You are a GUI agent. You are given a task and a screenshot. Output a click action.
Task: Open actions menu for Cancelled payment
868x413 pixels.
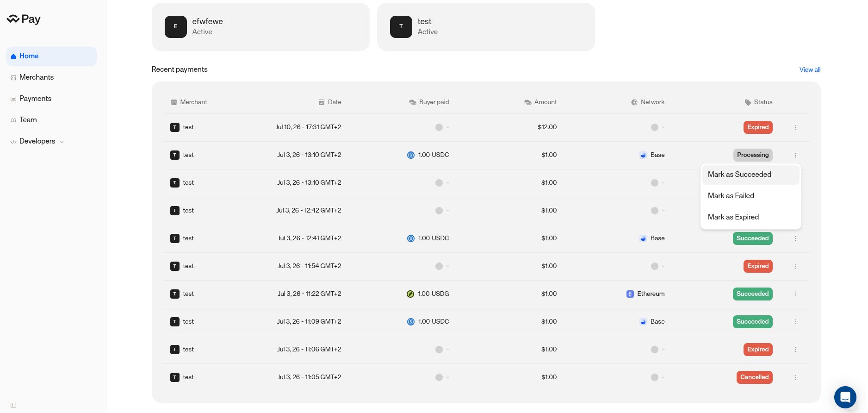point(796,377)
